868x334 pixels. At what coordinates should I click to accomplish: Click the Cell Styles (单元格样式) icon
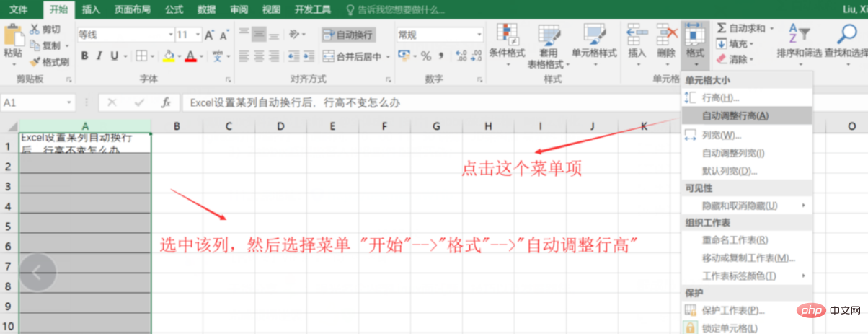tap(594, 35)
